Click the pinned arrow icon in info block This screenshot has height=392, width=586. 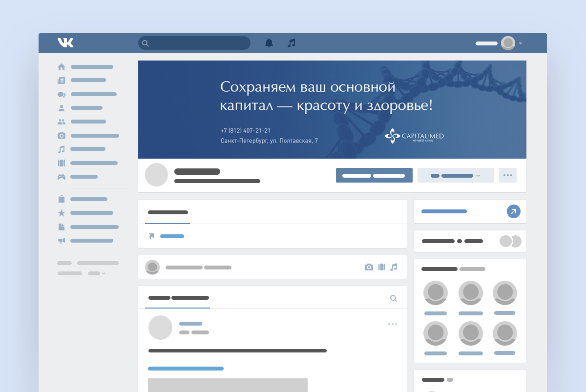[x=151, y=236]
